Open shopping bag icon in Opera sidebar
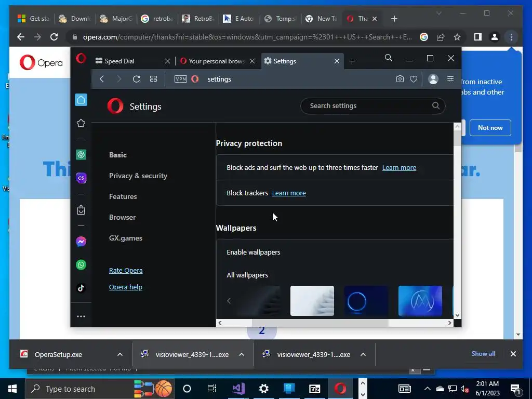This screenshot has width=532, height=399. click(x=81, y=210)
